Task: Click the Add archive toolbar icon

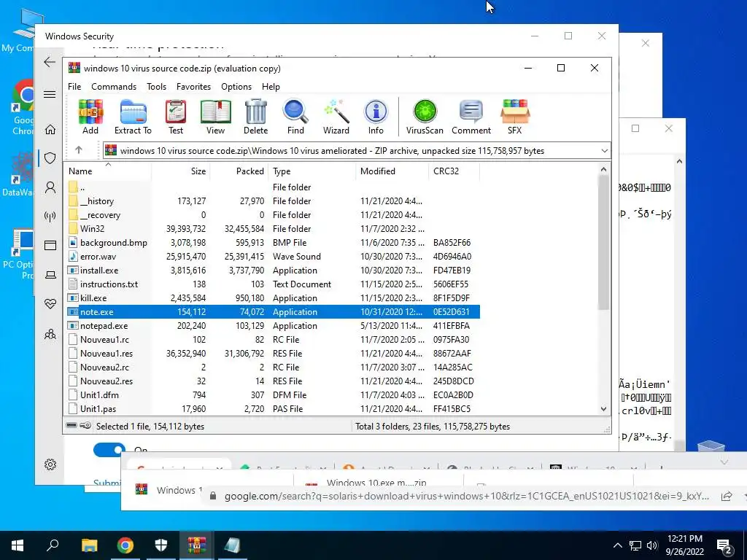Action: (x=90, y=117)
